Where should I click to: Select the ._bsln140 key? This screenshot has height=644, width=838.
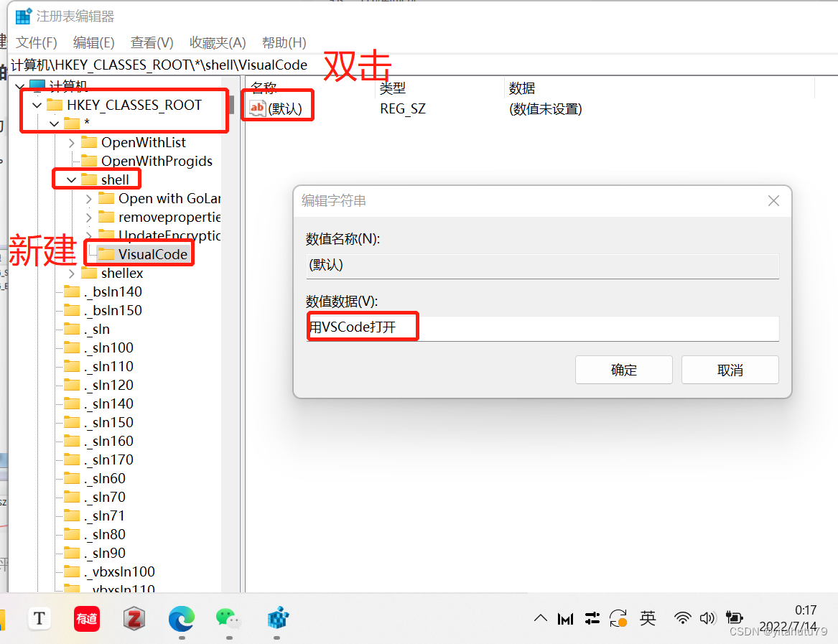point(112,291)
